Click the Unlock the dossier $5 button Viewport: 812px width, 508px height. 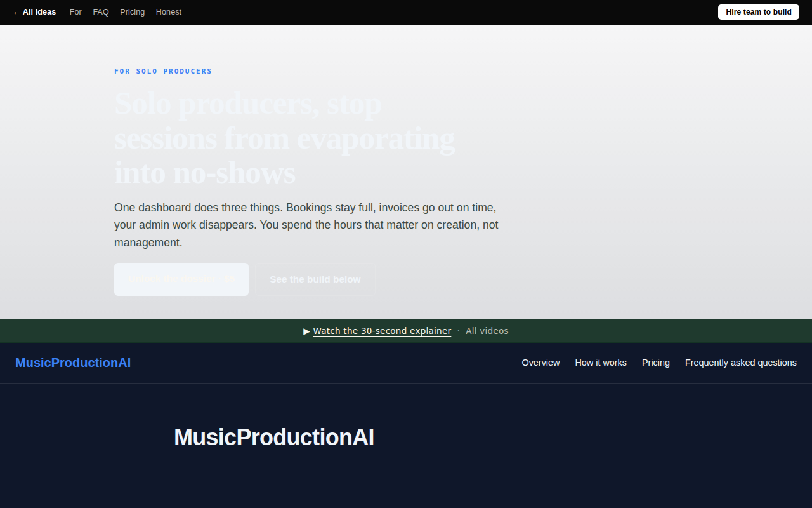pos(181,279)
